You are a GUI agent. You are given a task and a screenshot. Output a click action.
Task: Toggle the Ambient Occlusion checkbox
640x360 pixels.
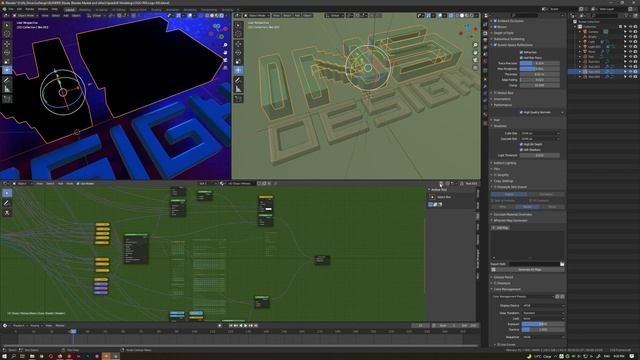click(496, 21)
